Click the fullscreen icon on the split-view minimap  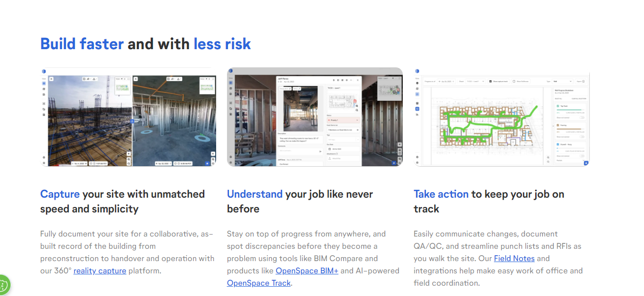click(128, 79)
